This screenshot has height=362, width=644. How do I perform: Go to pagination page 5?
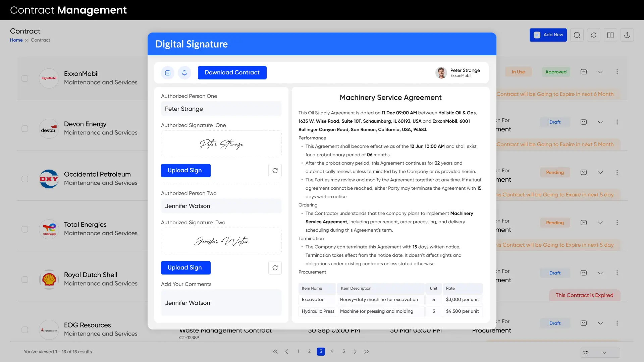click(343, 351)
